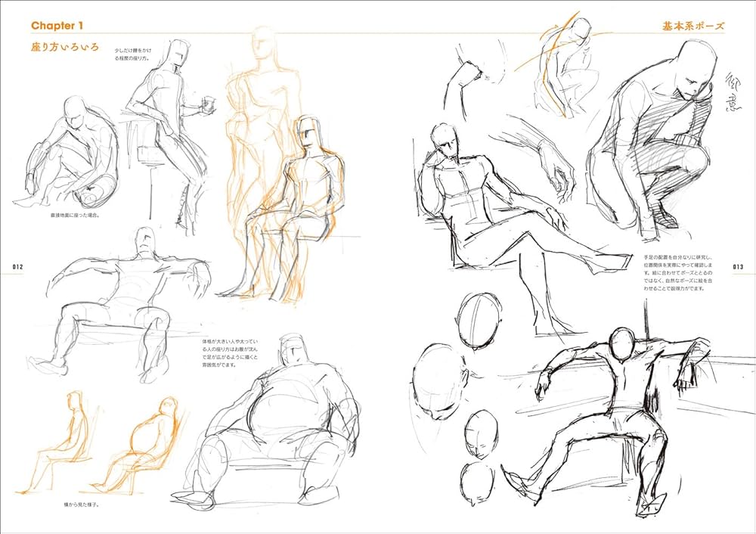
Task: Click page number 013
Action: coord(739,267)
